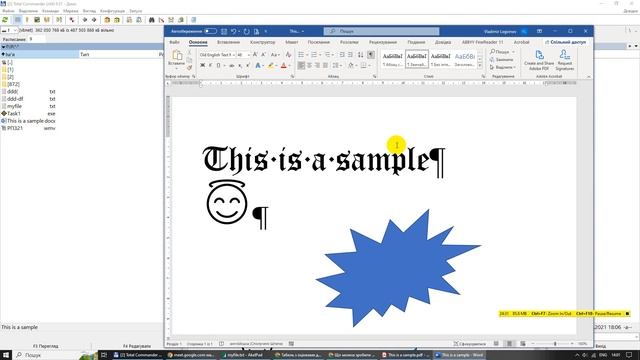This screenshot has width=640, height=360.
Task: Click the Decrease Indent icon
Action: tap(342, 55)
